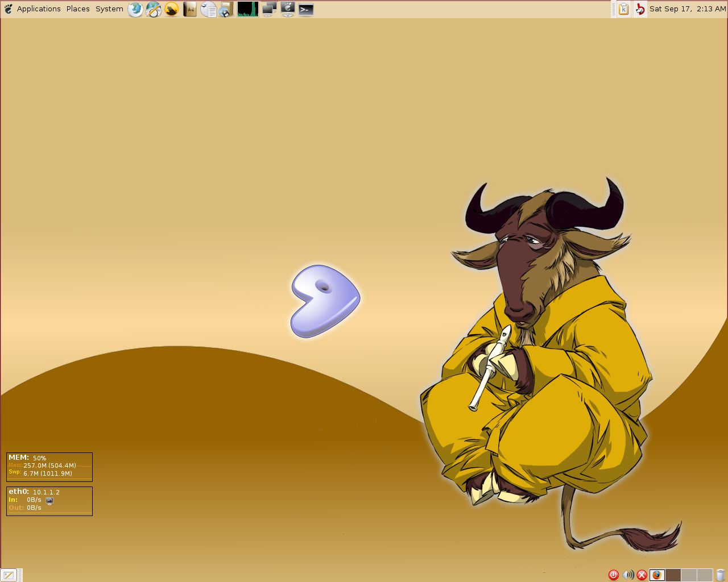Open the System menu
The width and height of the screenshot is (728, 582).
pos(109,9)
